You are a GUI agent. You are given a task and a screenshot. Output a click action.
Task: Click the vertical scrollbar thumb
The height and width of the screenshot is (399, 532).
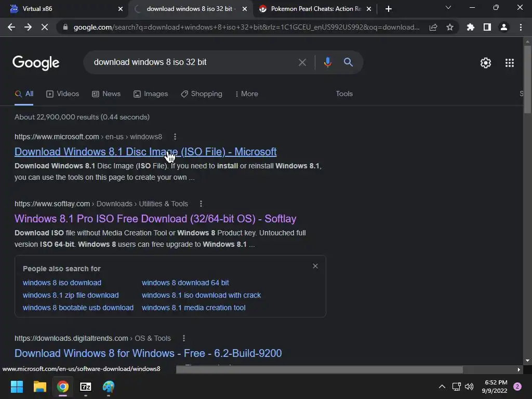point(527,79)
